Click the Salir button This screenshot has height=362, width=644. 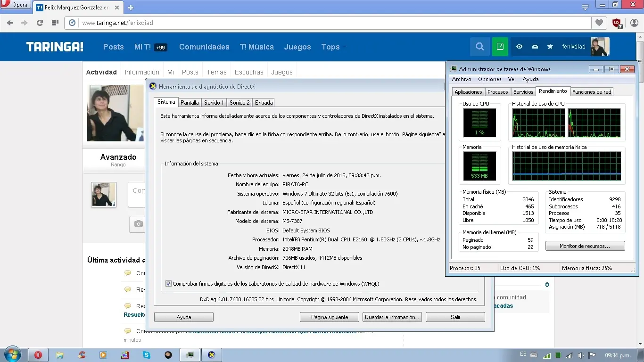tap(455, 317)
